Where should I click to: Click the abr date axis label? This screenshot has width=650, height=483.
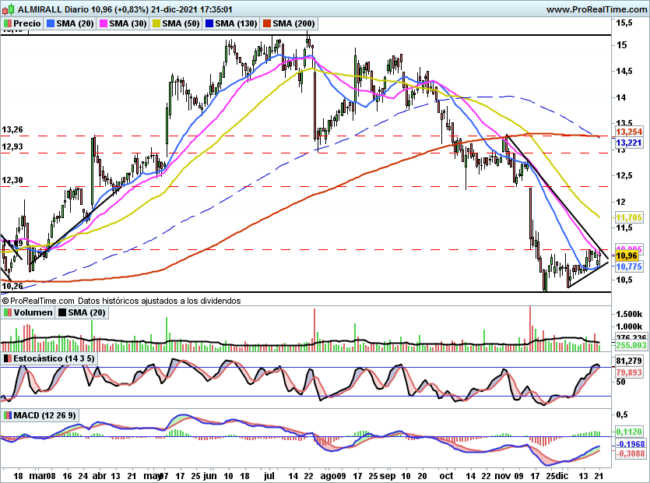[99, 476]
